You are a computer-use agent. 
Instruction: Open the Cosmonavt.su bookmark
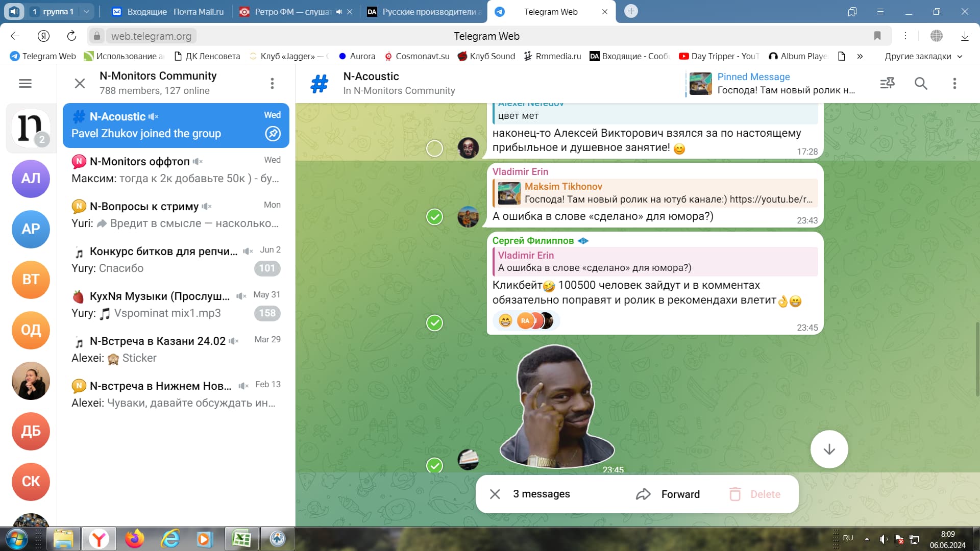click(416, 56)
